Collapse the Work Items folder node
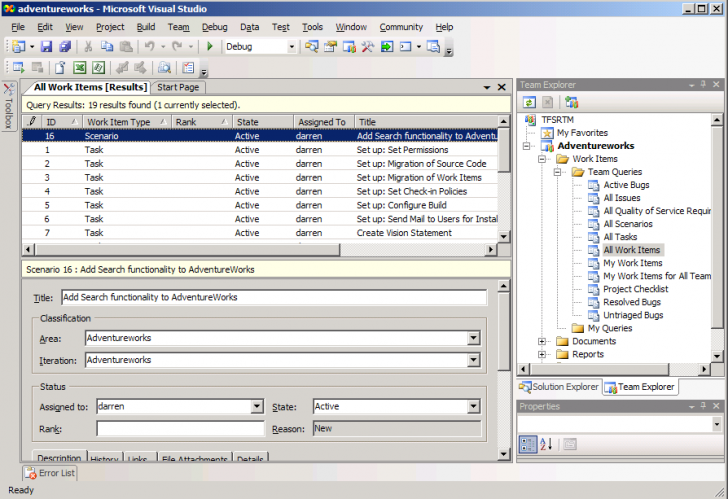 click(542, 159)
